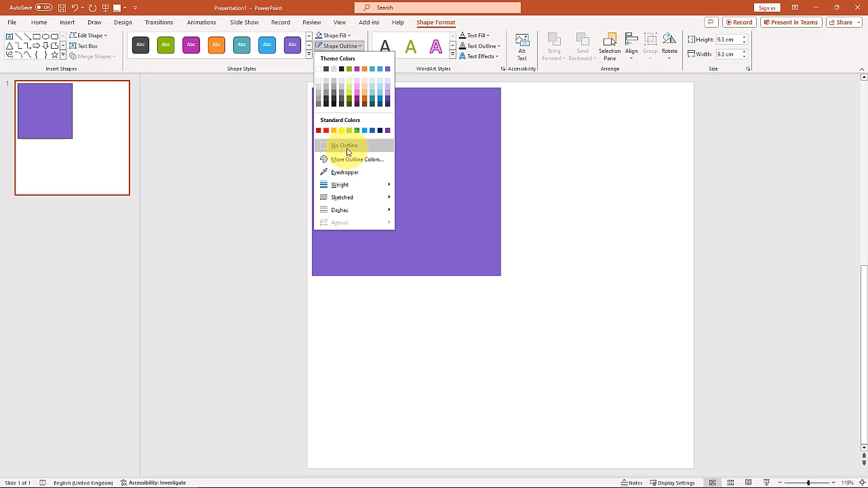The image size is (868, 488).
Task: Click Accessibility: Investigate status
Action: click(153, 483)
